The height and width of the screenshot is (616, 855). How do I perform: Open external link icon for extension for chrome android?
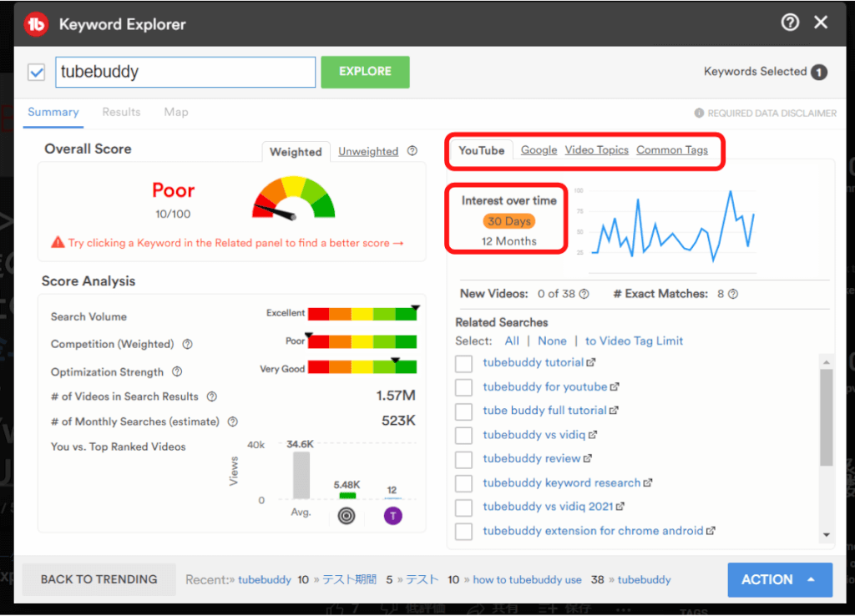click(711, 530)
